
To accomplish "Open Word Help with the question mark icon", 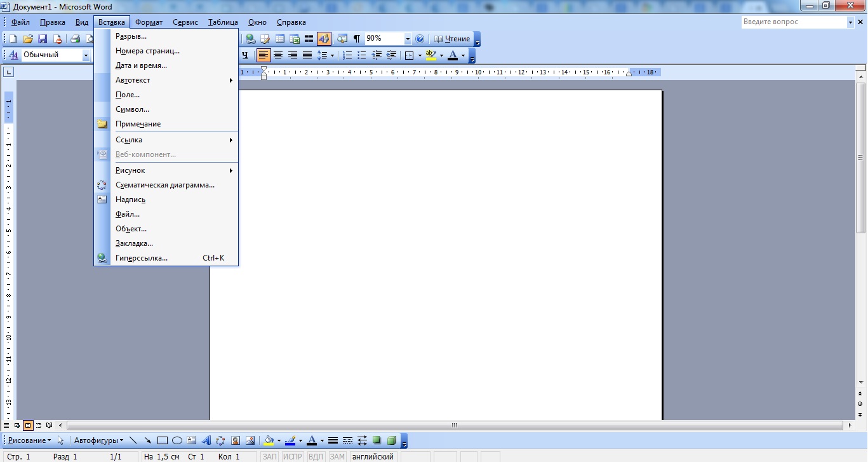I will (x=420, y=39).
